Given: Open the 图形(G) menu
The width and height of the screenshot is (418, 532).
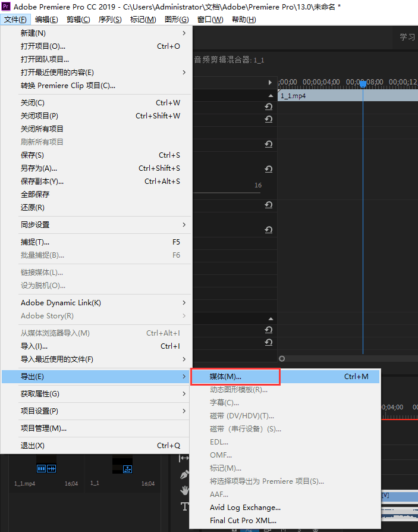Looking at the screenshot, I should coord(177,19).
